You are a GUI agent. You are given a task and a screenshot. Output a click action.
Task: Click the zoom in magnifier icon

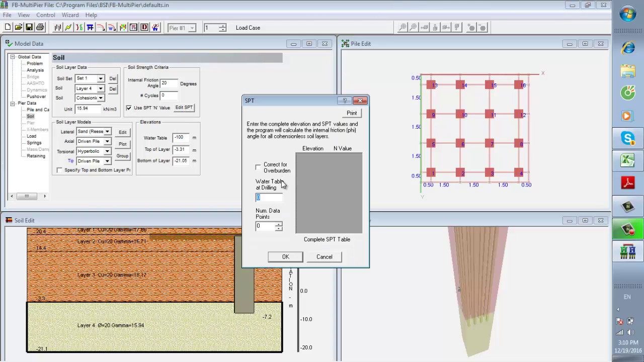[403, 28]
